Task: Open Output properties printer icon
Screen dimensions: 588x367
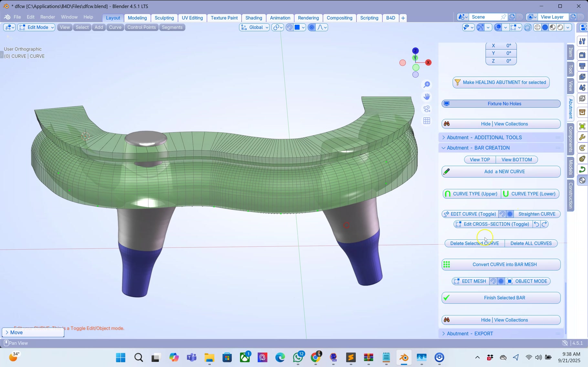Action: click(583, 66)
